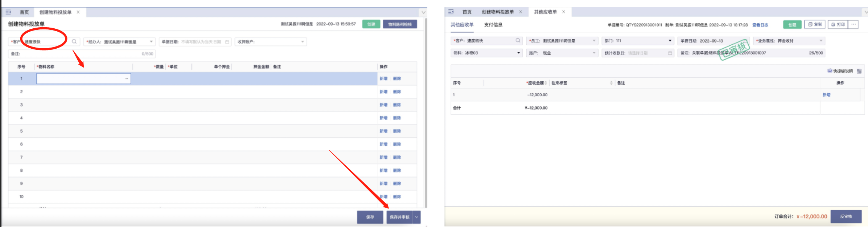Close the 其他应收单 tab

pos(564,12)
